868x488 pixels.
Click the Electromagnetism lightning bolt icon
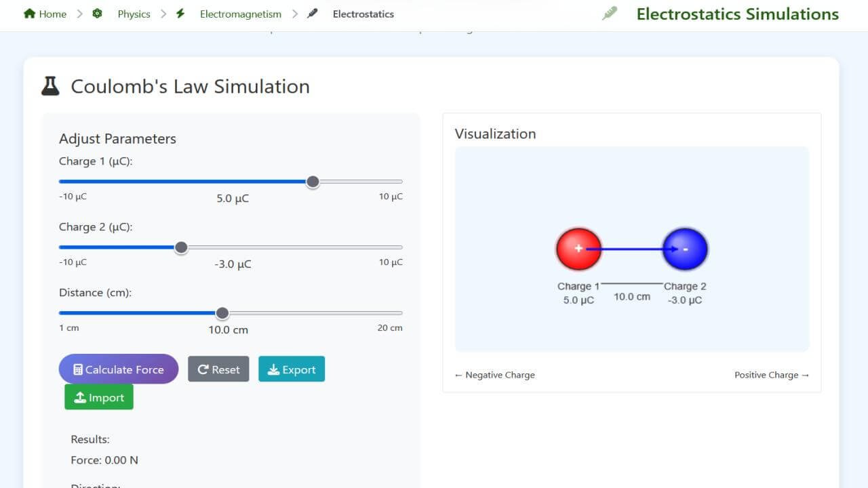tap(180, 14)
